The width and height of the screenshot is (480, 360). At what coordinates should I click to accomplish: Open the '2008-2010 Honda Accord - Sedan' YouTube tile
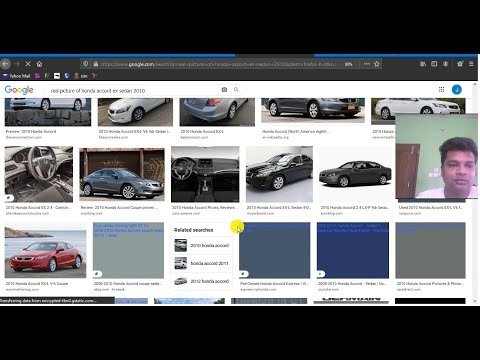point(353,250)
